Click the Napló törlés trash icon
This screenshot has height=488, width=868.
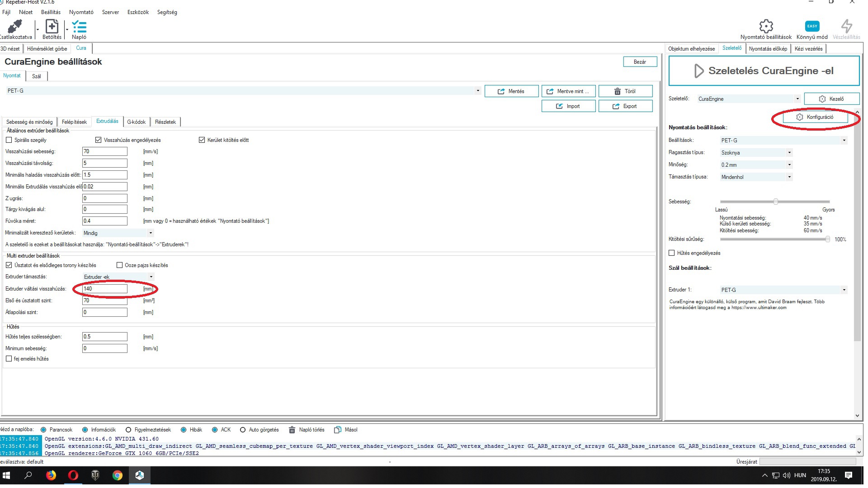292,430
